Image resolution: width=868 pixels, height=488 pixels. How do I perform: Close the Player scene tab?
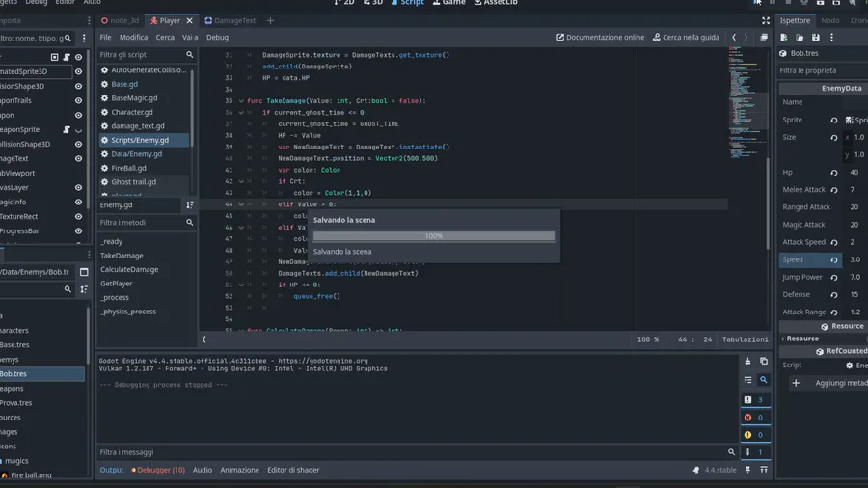coord(189,20)
